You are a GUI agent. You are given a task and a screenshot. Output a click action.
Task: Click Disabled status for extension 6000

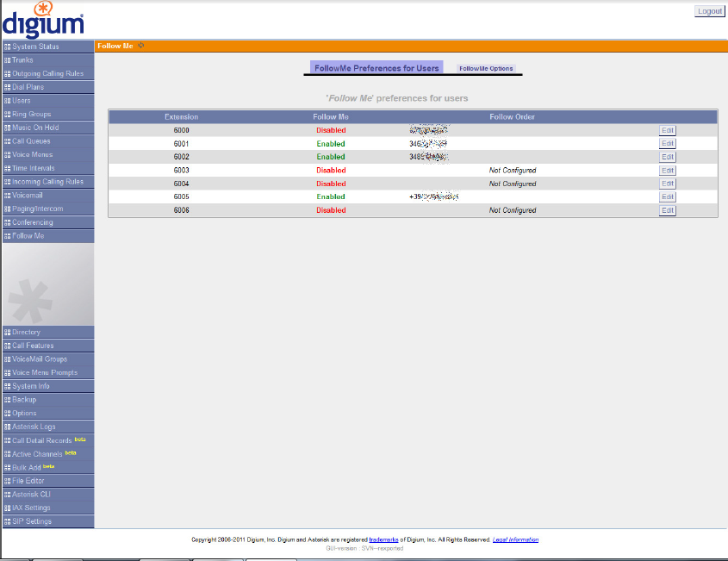(x=331, y=130)
